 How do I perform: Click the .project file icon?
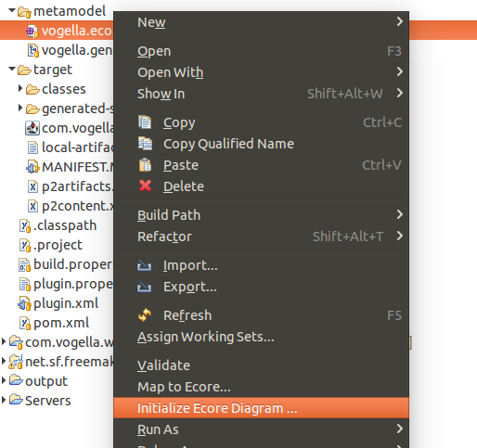[25, 245]
